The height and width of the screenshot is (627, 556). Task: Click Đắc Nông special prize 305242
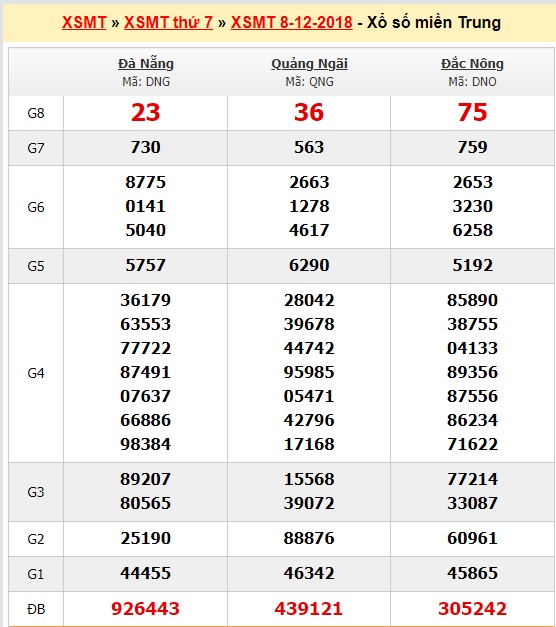point(472,609)
